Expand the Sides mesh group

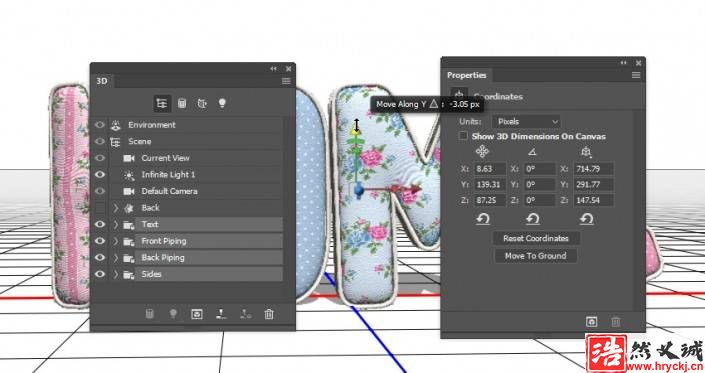pos(116,274)
